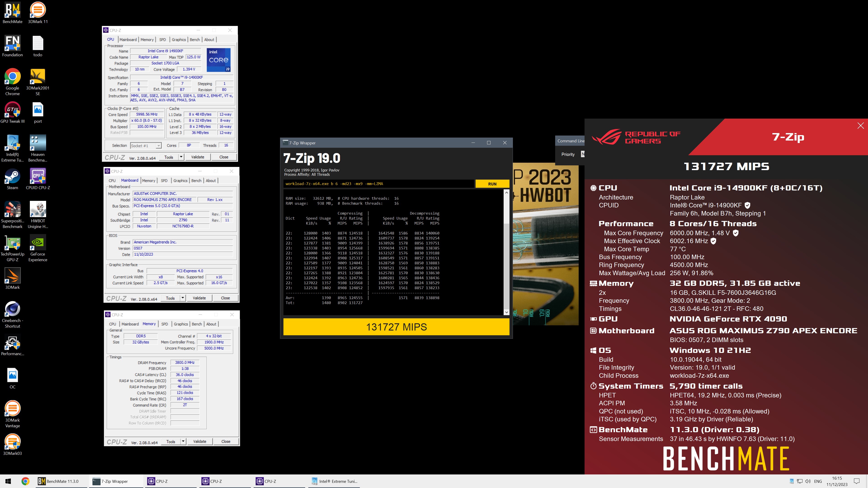Click Close button in top CPU-Z window
Viewport: 868px width, 488px height.
pos(224,157)
